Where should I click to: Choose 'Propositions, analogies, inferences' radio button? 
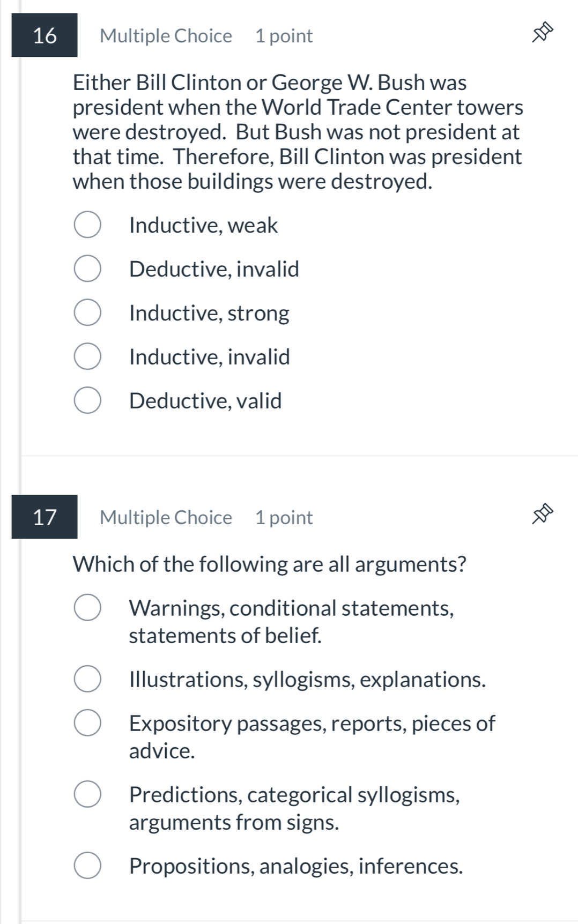coord(87,866)
